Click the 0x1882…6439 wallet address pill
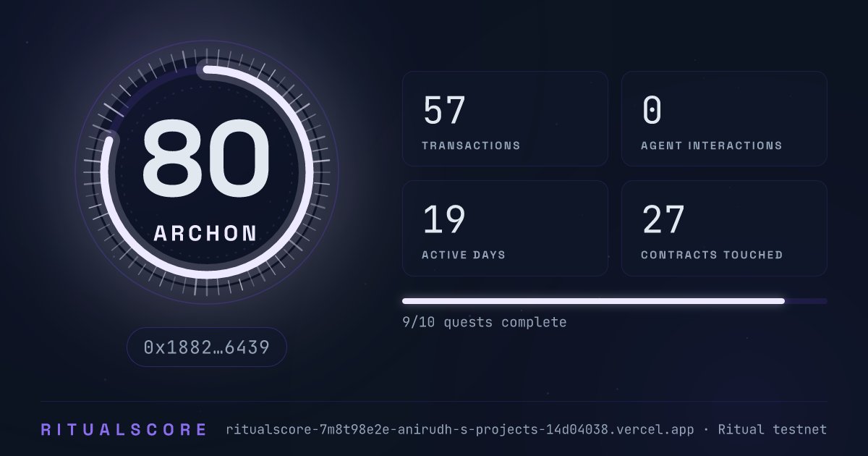The height and width of the screenshot is (456, 868). [207, 347]
